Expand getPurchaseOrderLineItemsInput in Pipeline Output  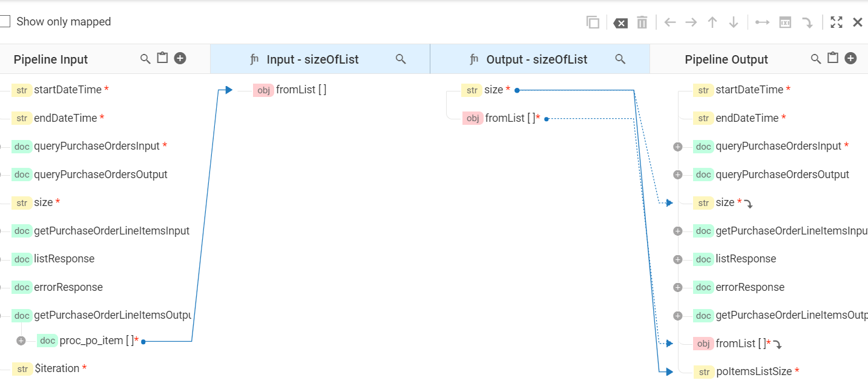(678, 231)
